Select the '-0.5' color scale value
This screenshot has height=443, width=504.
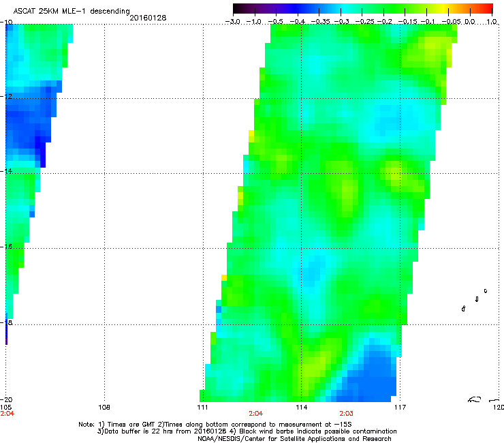click(276, 22)
